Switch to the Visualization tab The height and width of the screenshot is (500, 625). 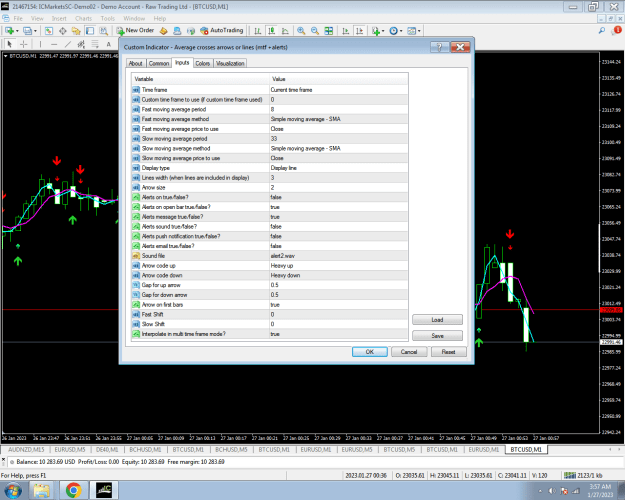tap(230, 63)
